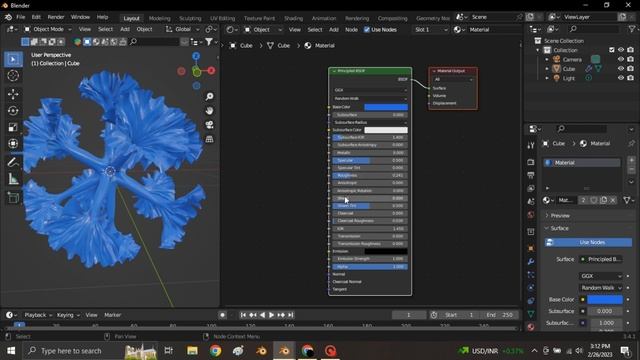This screenshot has width=640, height=360.
Task: Open the Tool properties tab
Action: tap(531, 146)
